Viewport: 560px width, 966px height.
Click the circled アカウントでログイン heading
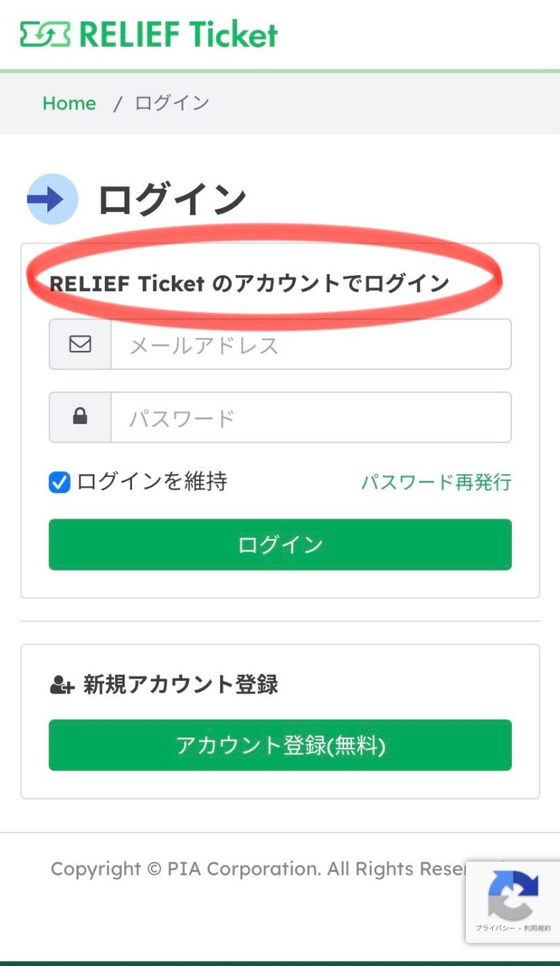pyautogui.click(x=250, y=284)
